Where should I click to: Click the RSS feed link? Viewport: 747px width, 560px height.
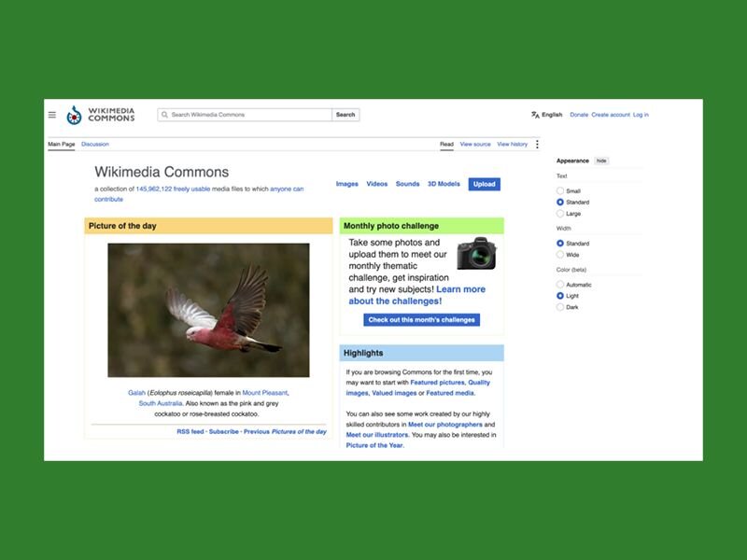(190, 432)
